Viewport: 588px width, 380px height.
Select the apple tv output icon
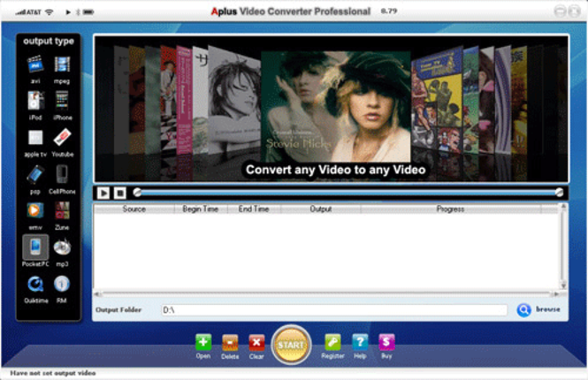pos(35,138)
